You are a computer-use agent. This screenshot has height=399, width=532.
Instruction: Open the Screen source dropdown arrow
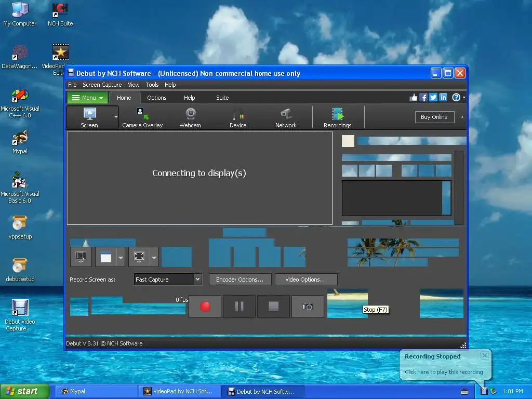[116, 117]
